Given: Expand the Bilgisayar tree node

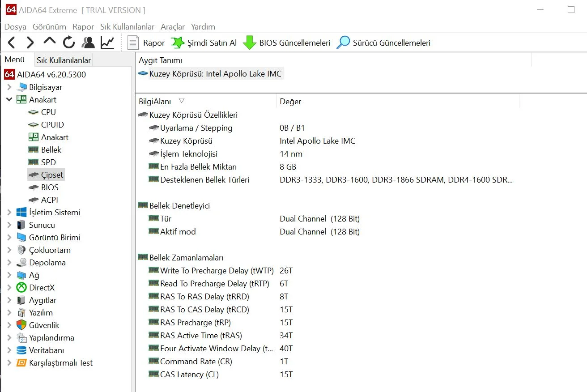Looking at the screenshot, I should point(9,87).
